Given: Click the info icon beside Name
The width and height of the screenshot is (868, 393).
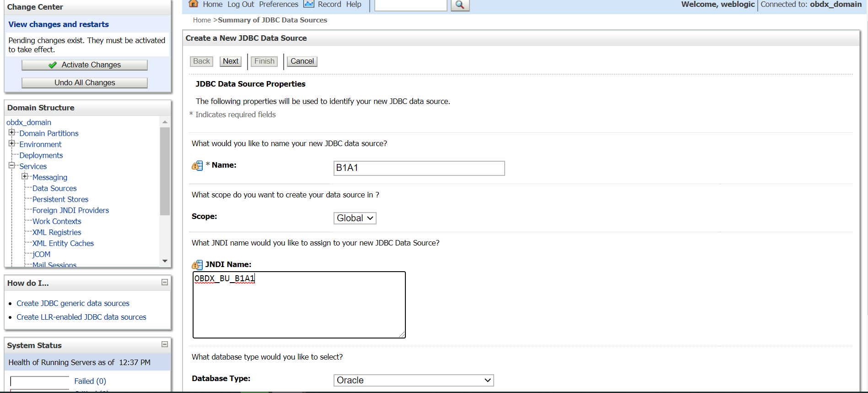Looking at the screenshot, I should point(197,166).
